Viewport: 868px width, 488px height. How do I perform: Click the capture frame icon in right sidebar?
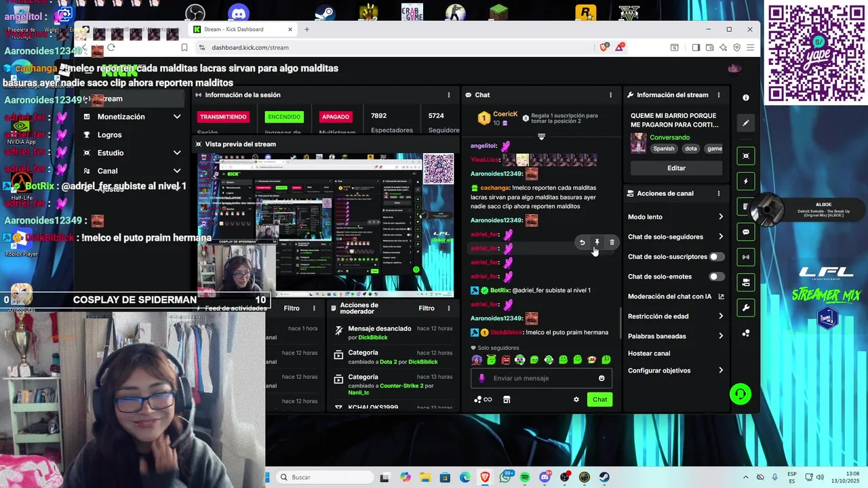coord(746,156)
